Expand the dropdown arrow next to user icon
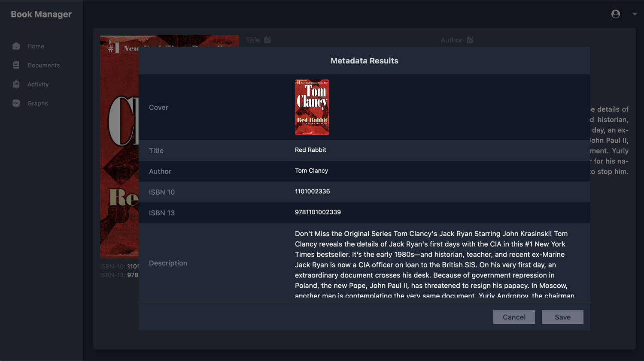644x361 pixels. click(634, 14)
